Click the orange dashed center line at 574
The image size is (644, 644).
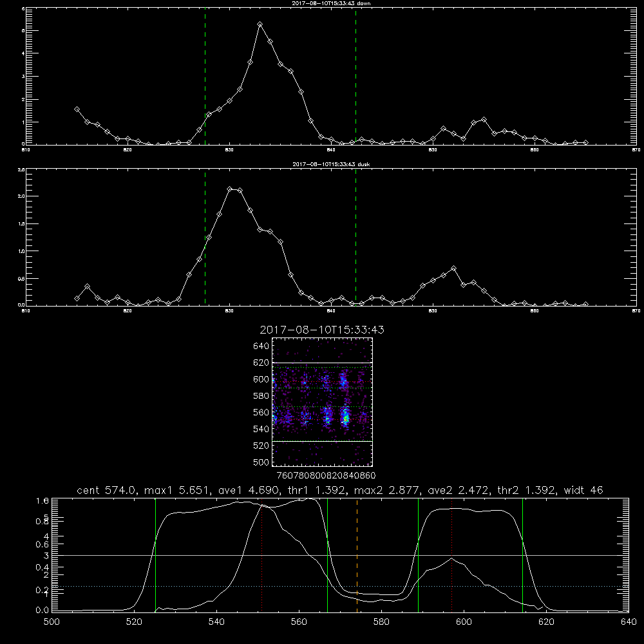tap(357, 555)
